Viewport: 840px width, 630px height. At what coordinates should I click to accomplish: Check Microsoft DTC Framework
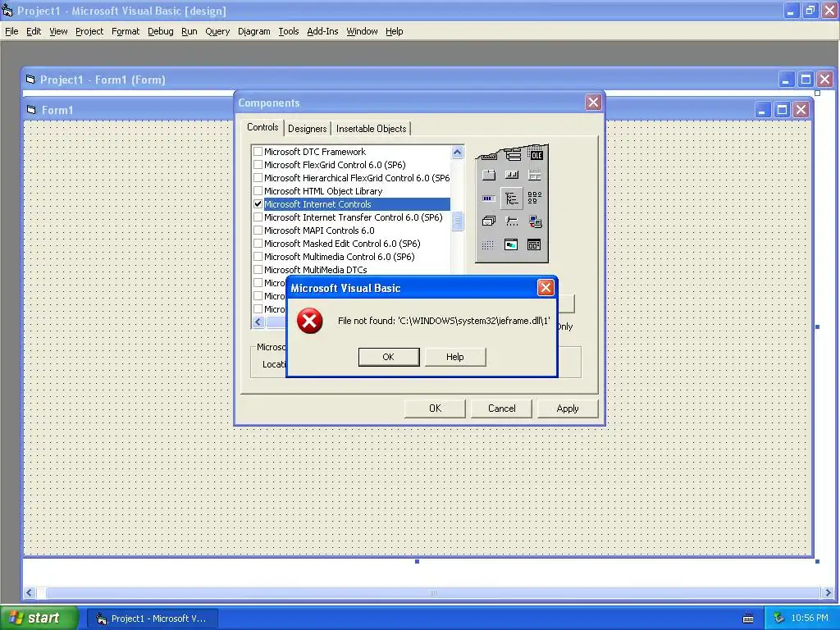258,152
